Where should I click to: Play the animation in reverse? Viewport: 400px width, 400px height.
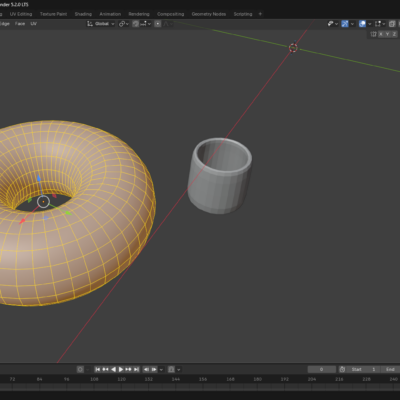click(x=113, y=369)
